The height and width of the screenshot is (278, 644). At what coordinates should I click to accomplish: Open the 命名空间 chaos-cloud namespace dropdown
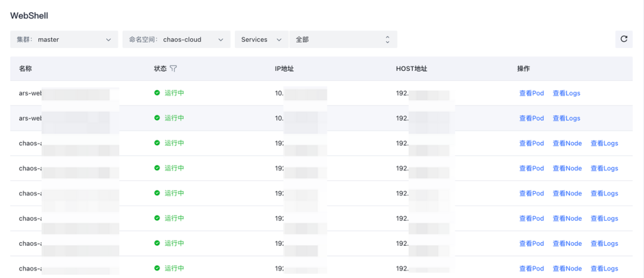(x=176, y=40)
